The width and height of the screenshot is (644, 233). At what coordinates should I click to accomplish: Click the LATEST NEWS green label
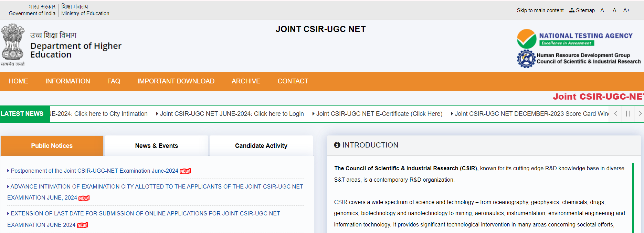tap(25, 114)
